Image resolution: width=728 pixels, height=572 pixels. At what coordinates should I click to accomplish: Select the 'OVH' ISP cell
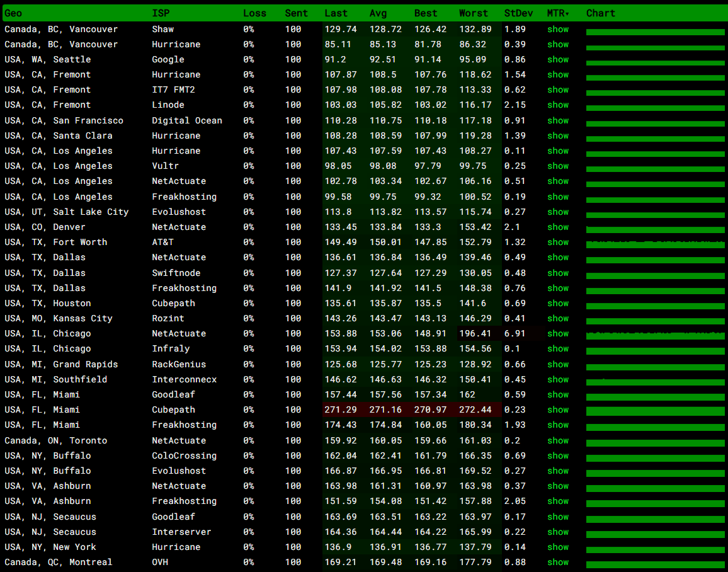point(160,563)
